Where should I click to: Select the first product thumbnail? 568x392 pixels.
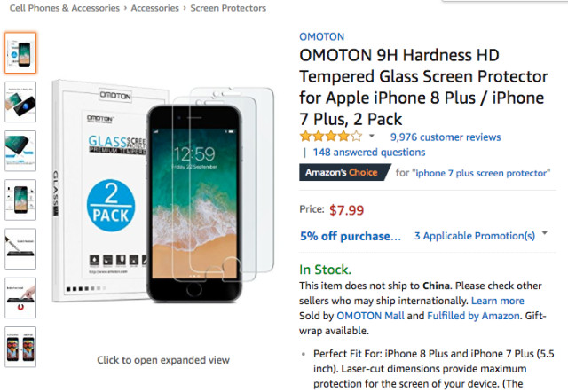coord(20,53)
